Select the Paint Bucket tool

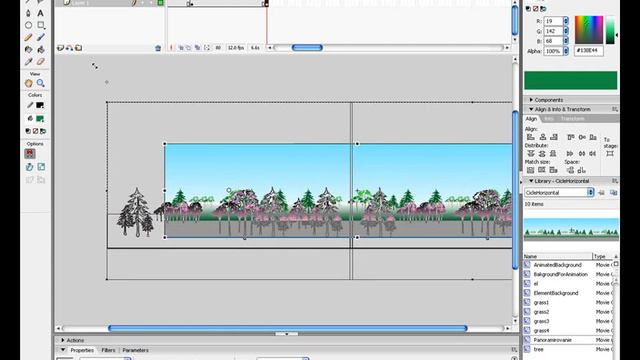(x=40, y=49)
